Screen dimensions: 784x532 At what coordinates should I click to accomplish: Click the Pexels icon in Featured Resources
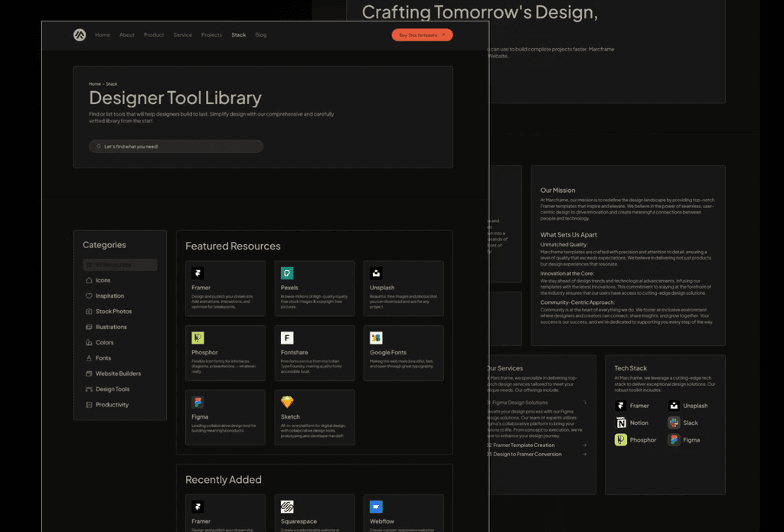click(x=287, y=273)
